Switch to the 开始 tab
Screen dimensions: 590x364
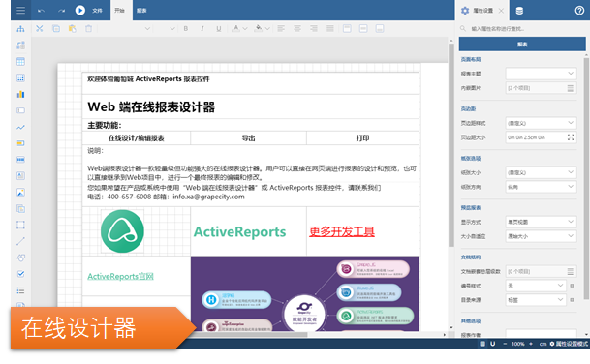coord(120,10)
